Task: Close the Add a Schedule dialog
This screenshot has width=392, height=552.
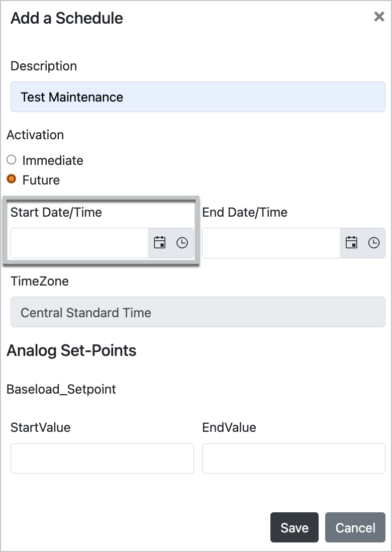Action: coord(379,17)
